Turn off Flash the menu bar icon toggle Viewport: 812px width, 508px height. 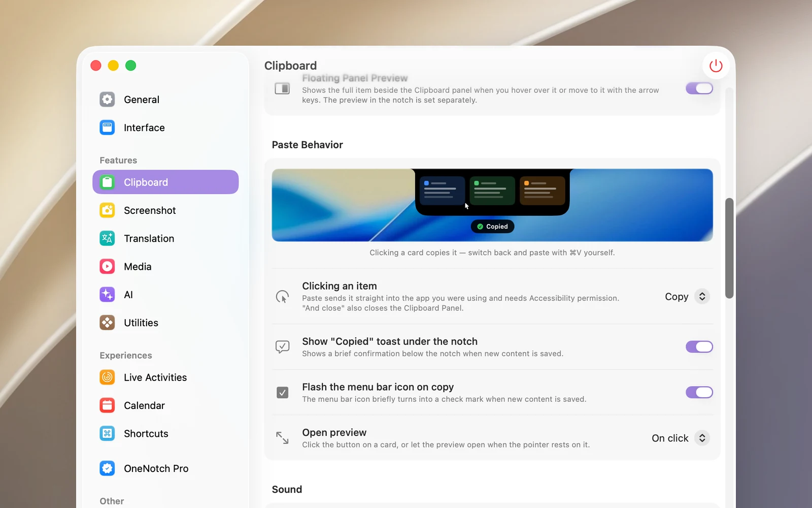pos(699,392)
